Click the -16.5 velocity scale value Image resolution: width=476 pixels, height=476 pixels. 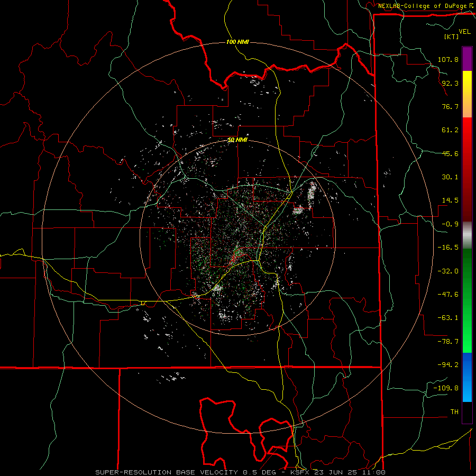(x=448, y=248)
